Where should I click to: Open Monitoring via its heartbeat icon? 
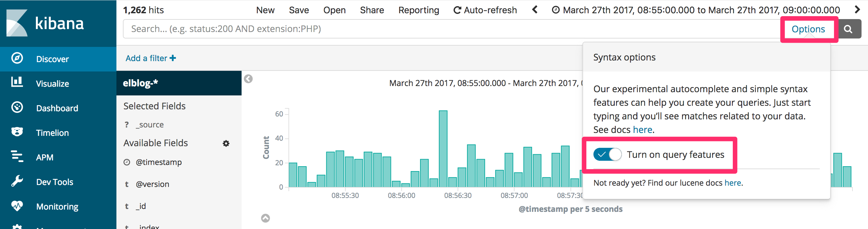(x=17, y=205)
